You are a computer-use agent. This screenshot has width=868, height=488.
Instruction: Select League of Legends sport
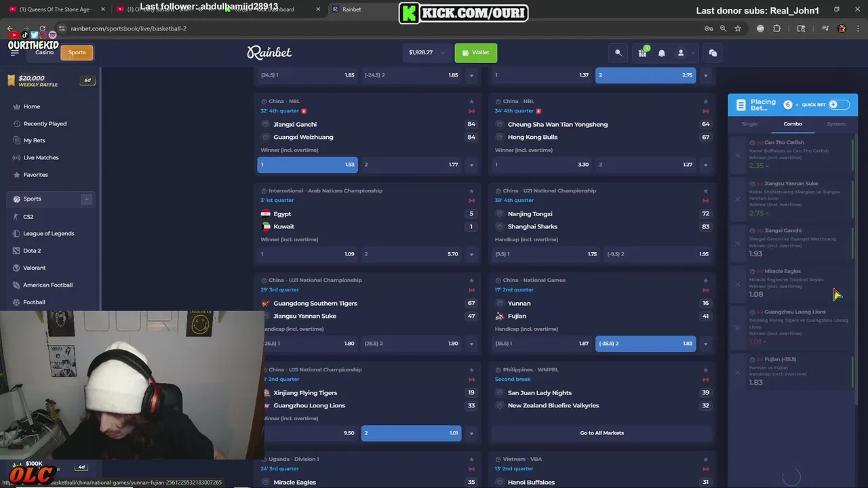tap(48, 234)
